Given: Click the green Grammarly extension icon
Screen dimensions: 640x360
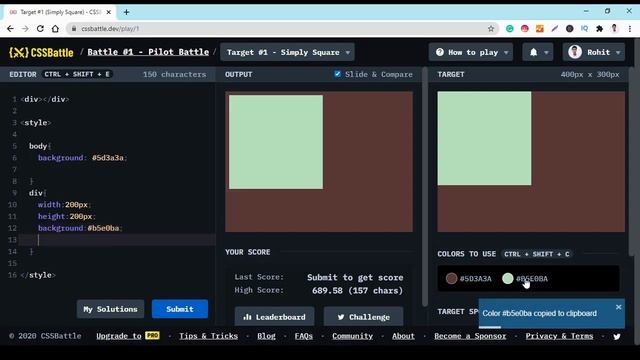Looking at the screenshot, I should tap(509, 29).
